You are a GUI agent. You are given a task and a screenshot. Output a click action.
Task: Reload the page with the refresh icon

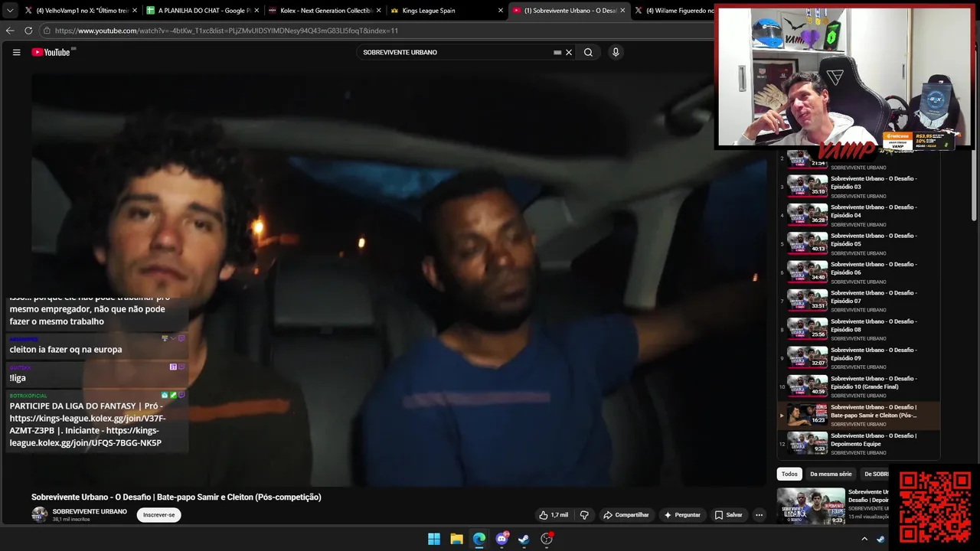pyautogui.click(x=28, y=31)
